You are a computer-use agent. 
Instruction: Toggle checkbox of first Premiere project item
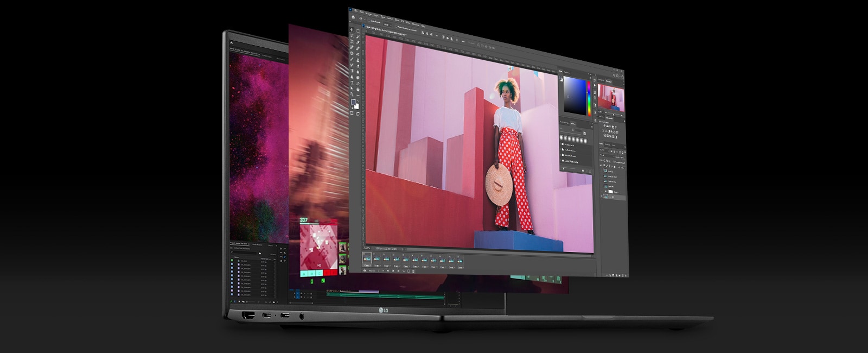coord(232,261)
